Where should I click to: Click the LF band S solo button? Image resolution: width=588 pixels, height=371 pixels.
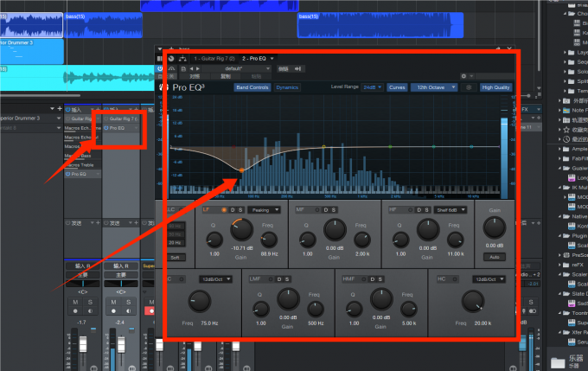[240, 209]
